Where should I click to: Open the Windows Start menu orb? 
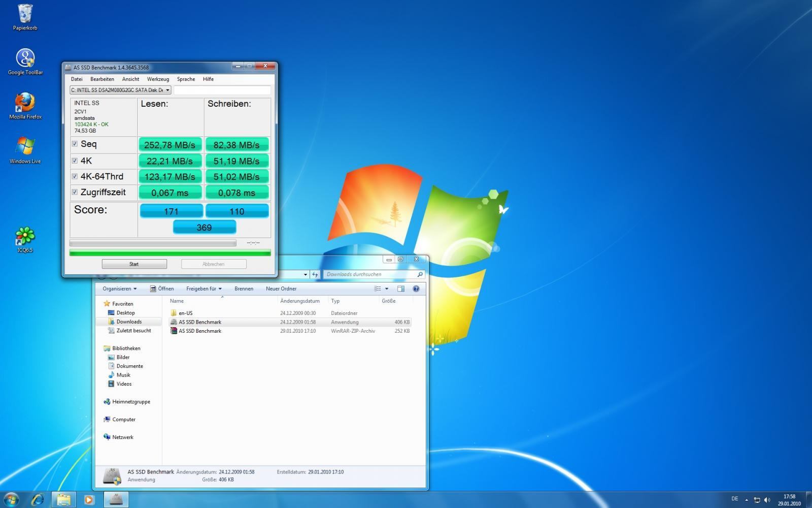pyautogui.click(x=11, y=499)
